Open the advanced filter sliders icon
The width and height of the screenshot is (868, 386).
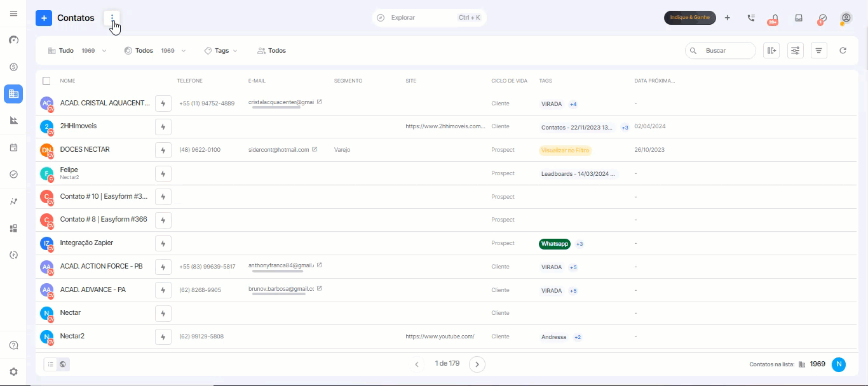point(796,50)
